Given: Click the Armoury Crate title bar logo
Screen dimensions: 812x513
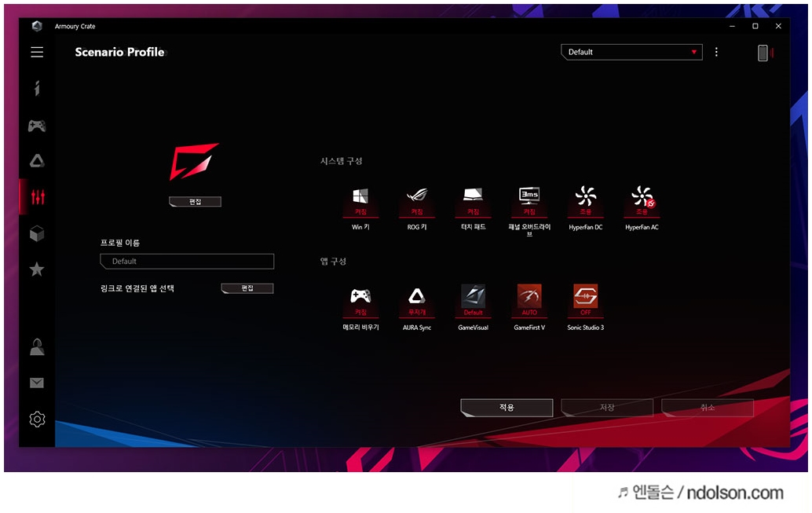Looking at the screenshot, I should [37, 26].
